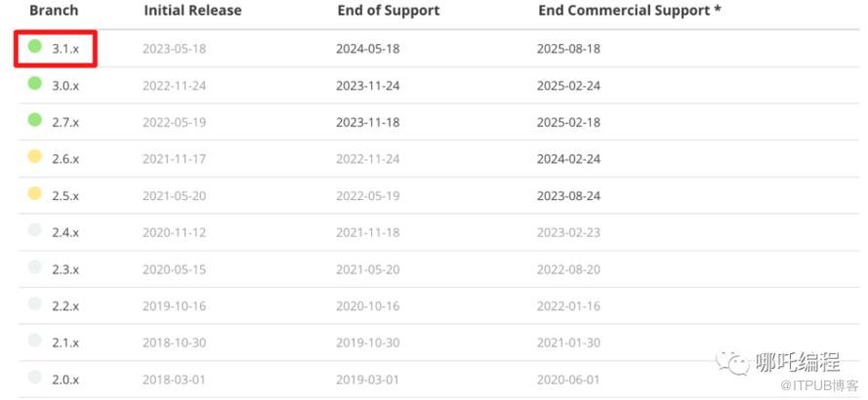This screenshot has height=400, width=868.
Task: Click the green status dot for 3.0.x
Action: (35, 84)
